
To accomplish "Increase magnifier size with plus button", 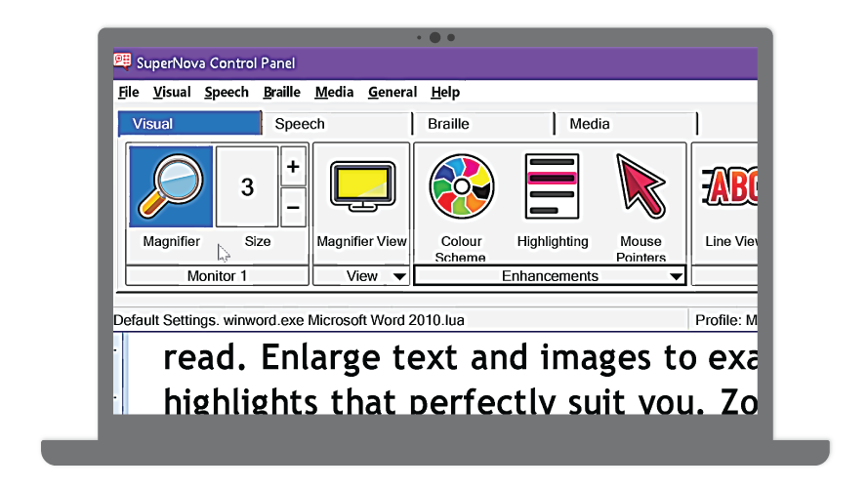I will [293, 167].
